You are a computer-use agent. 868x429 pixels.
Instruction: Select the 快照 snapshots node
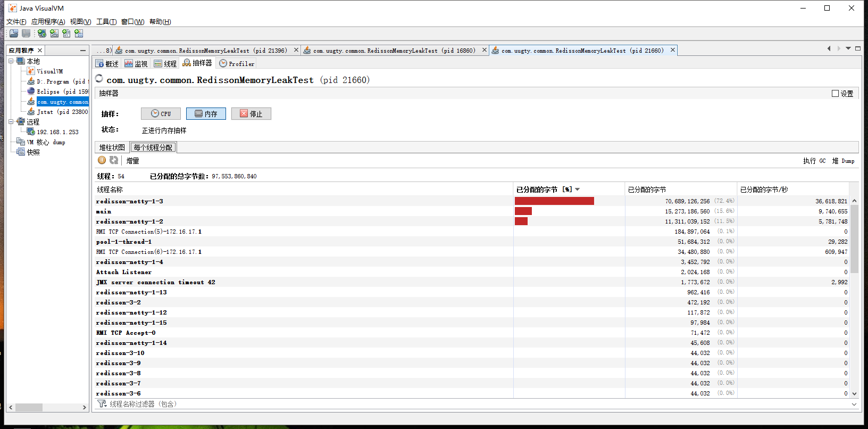pos(28,152)
